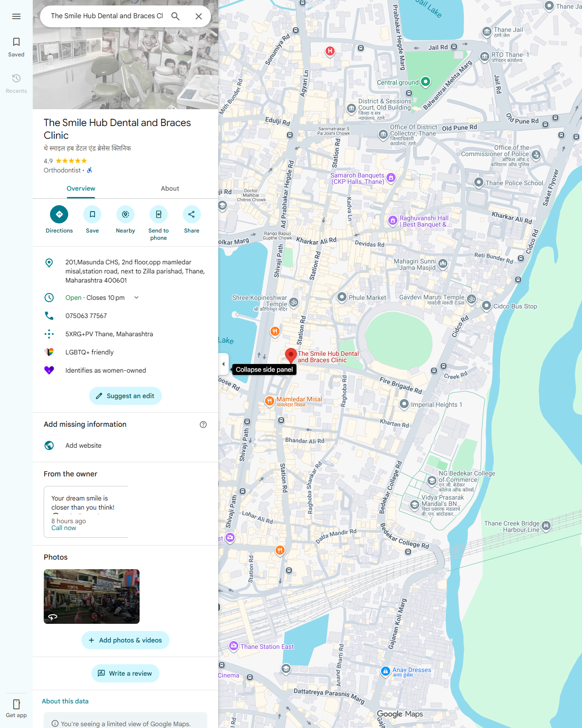Screen dimensions: 582x728
Task: Click Write a review
Action: coord(125,673)
